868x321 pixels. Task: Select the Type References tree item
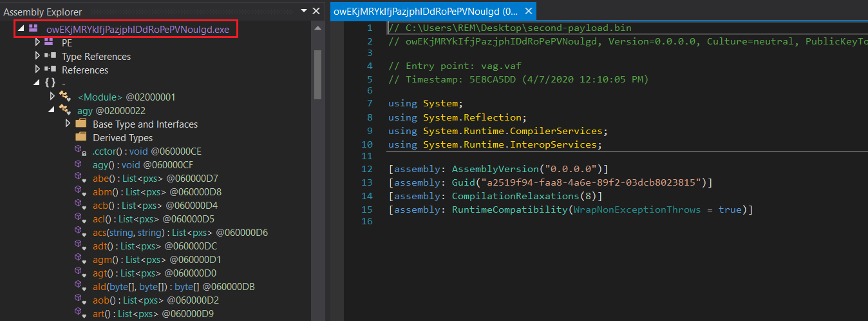(x=96, y=56)
